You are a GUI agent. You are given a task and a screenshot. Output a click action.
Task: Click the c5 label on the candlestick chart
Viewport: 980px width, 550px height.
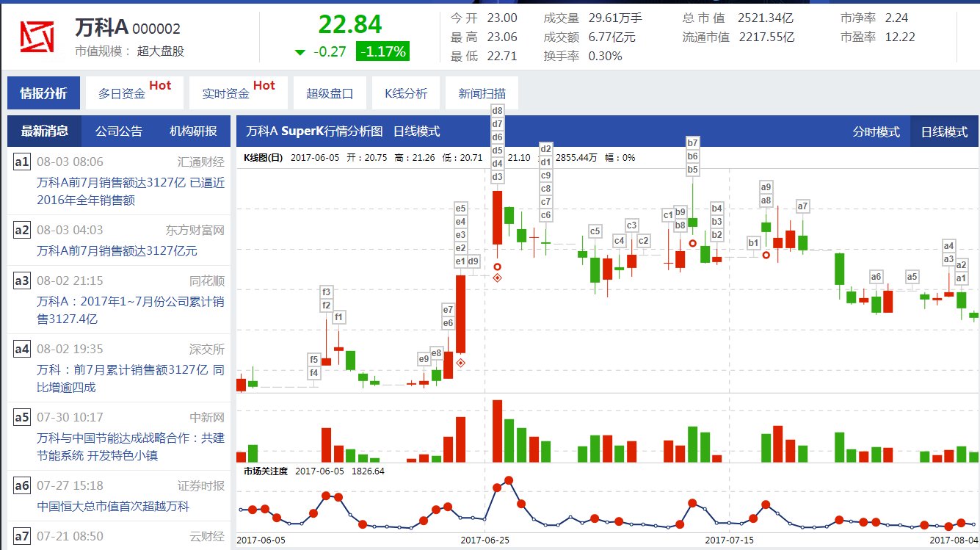(595, 232)
